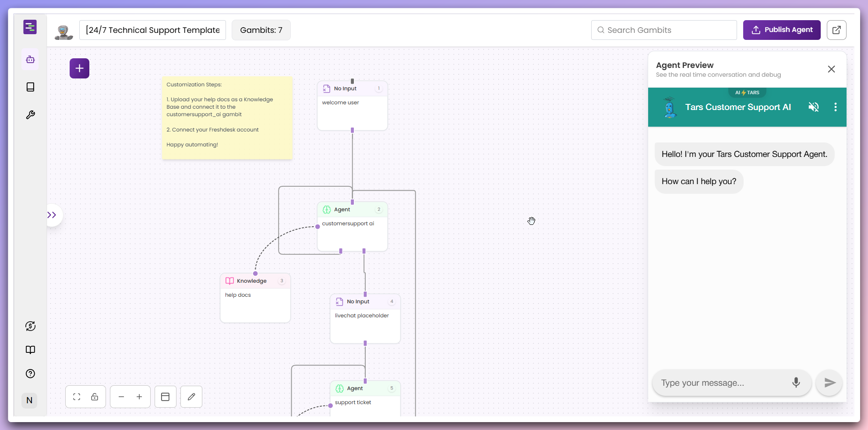
Task: Click the pencil edit icon in bottom toolbar
Action: [x=191, y=397]
